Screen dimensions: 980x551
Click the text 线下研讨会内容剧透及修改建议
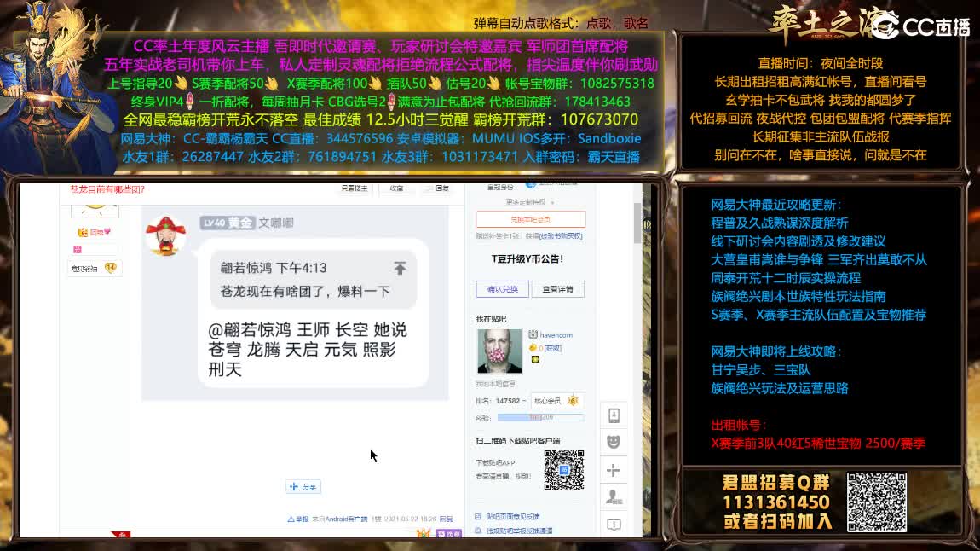(798, 241)
